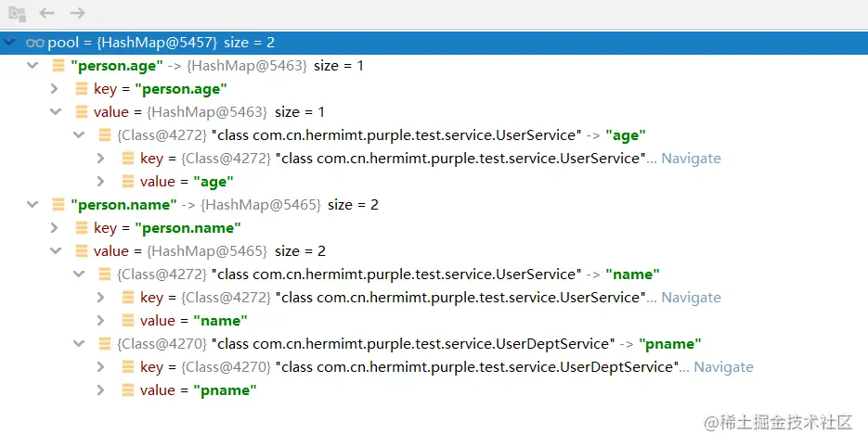Expand the key = "person.age" node
The height and width of the screenshot is (447, 868).
54,88
